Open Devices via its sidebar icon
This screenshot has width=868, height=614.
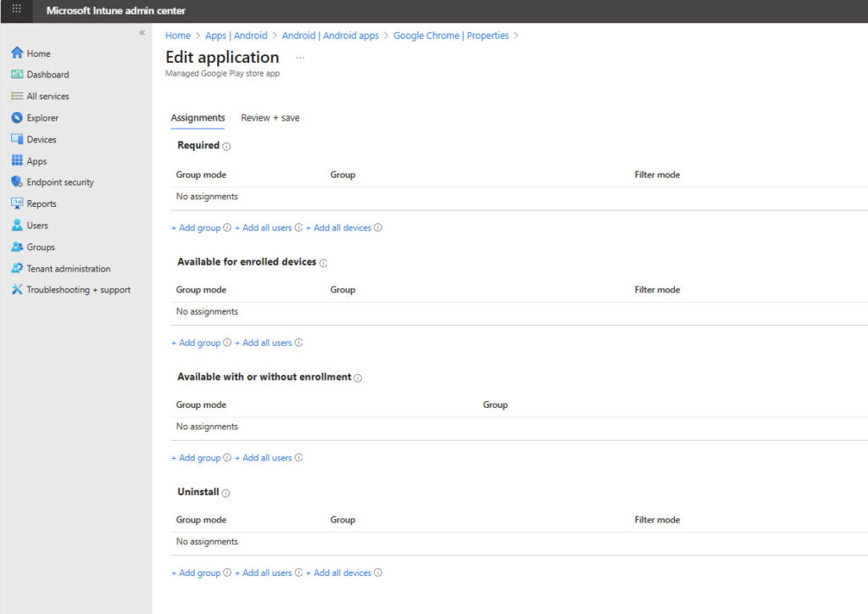tap(17, 139)
